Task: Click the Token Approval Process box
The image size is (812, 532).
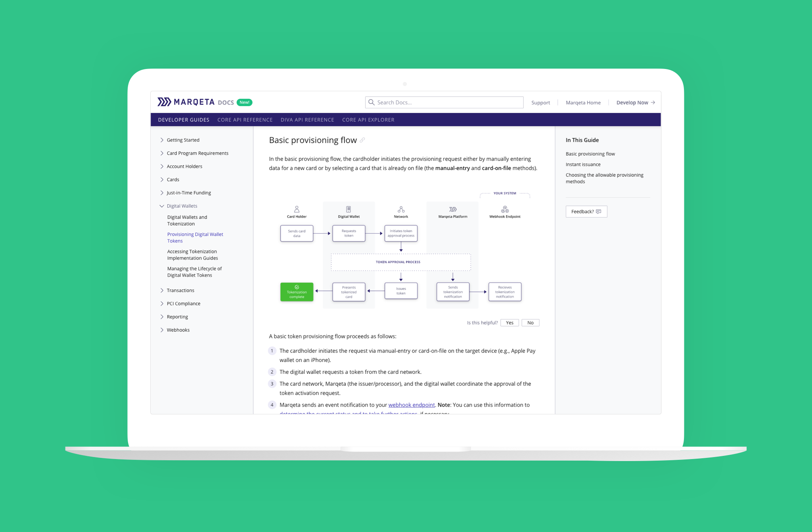Action: tap(401, 262)
